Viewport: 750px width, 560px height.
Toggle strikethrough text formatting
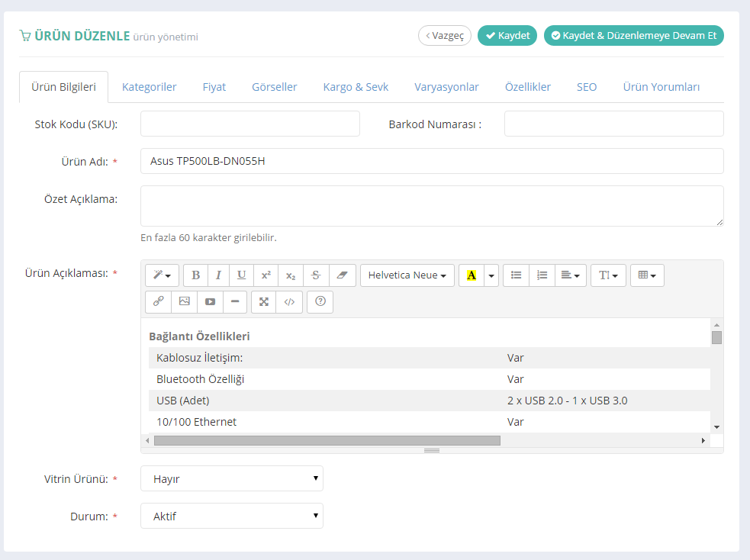[316, 275]
